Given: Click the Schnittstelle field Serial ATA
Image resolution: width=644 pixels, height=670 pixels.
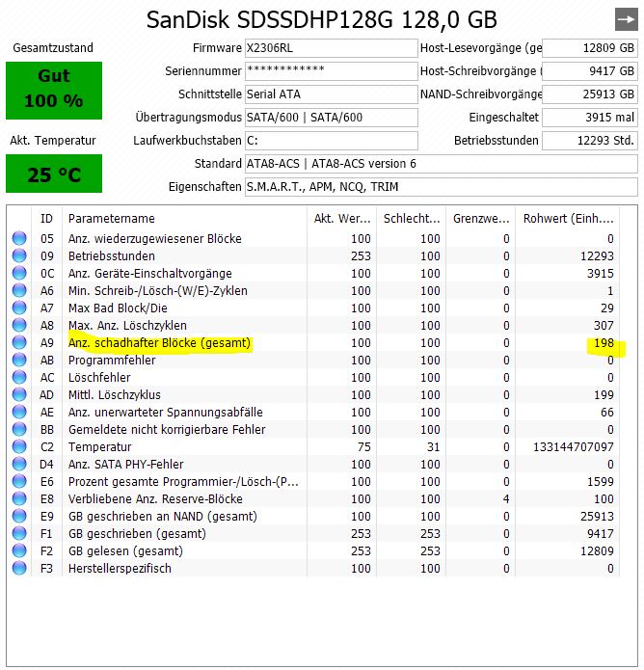Looking at the screenshot, I should [x=332, y=94].
